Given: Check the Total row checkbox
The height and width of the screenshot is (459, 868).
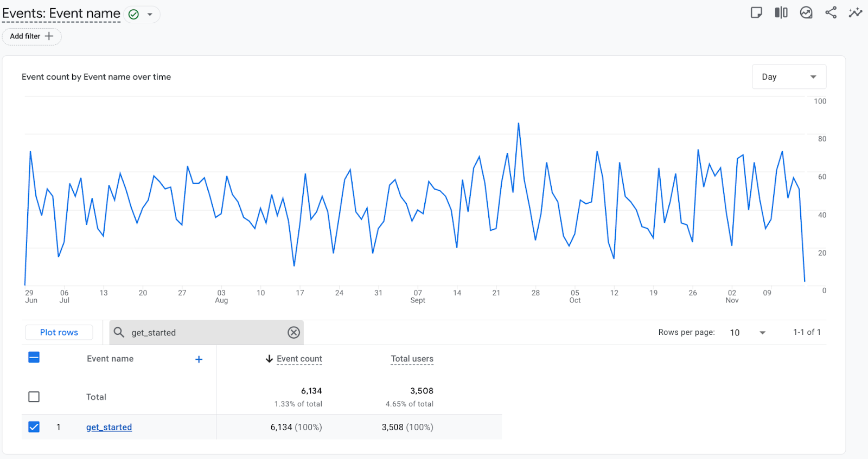Looking at the screenshot, I should point(34,397).
